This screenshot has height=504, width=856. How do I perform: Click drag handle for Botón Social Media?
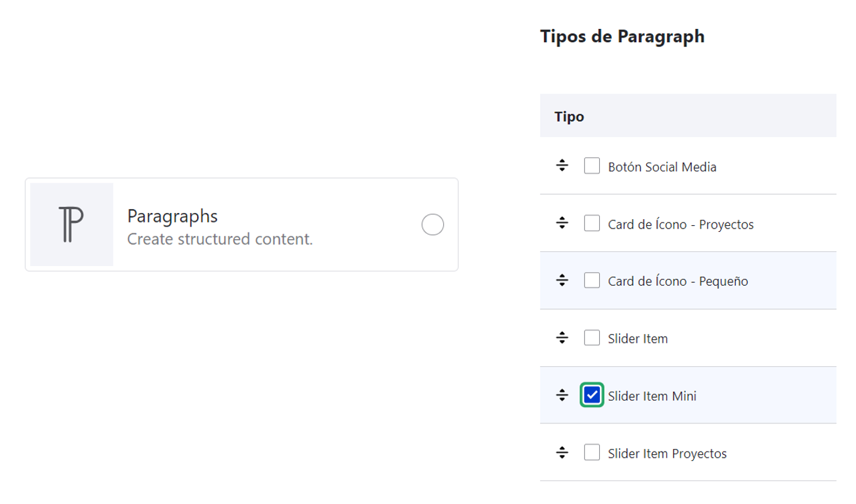[x=563, y=166]
